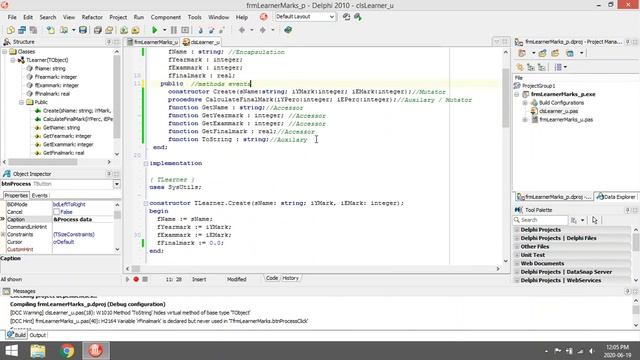This screenshot has width=640, height=360.
Task: Click the red help icon beside Help menu
Action: coord(264,17)
